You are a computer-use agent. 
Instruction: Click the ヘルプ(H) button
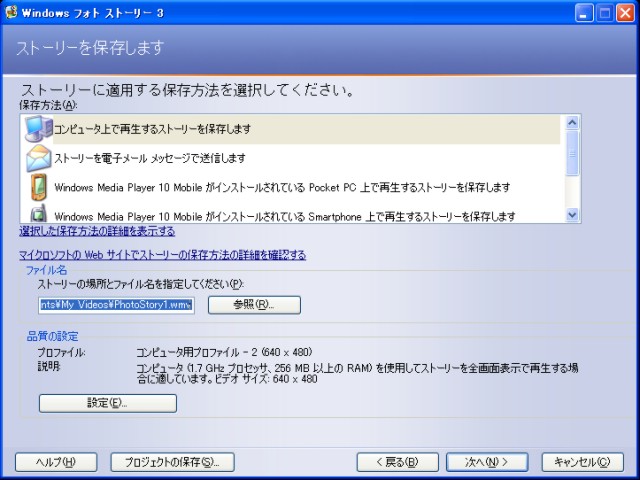56,462
